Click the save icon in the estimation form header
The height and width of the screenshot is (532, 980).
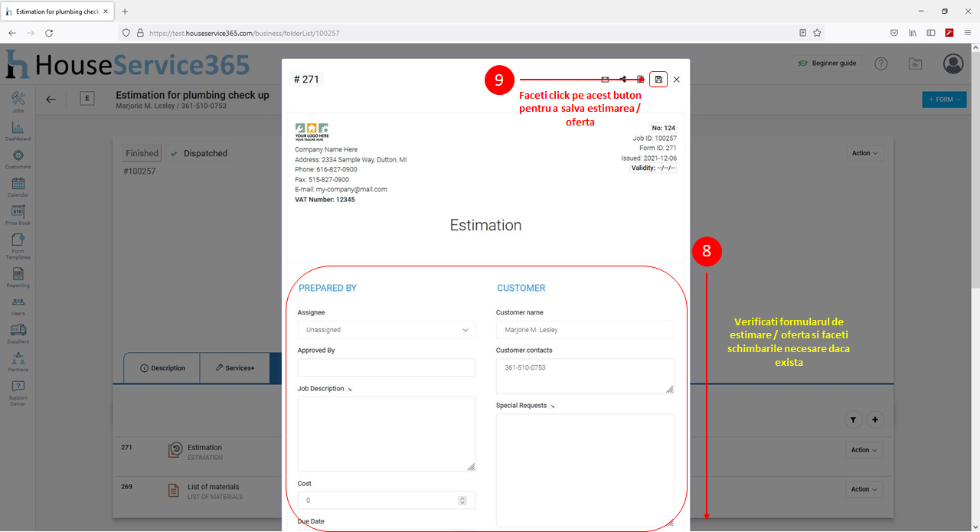[x=658, y=79]
